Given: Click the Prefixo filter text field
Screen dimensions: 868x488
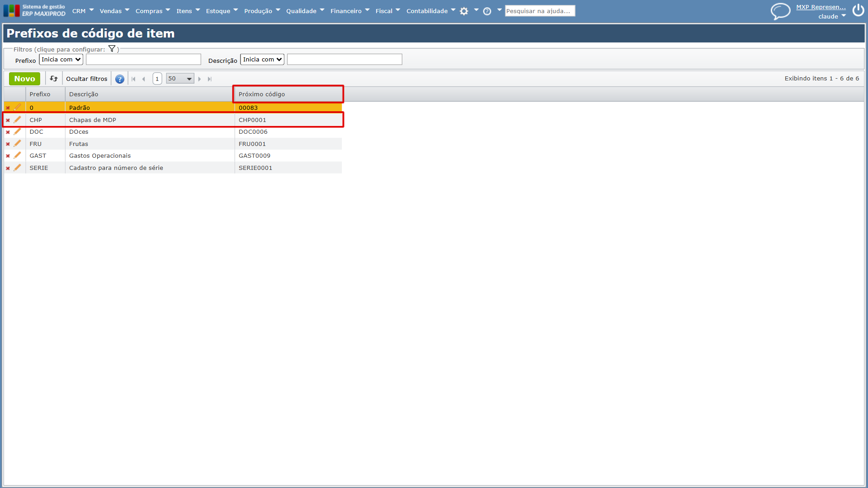Looking at the screenshot, I should pos(143,59).
